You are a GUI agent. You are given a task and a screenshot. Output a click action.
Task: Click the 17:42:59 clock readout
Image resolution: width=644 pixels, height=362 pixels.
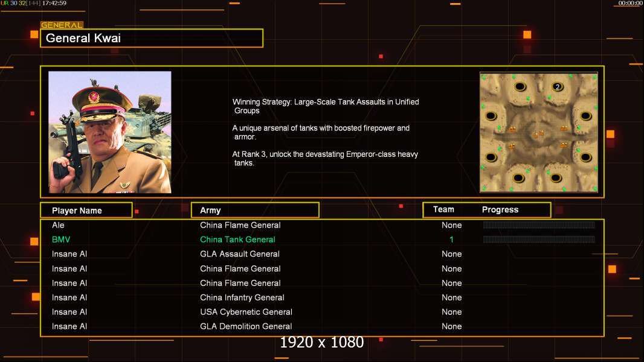[x=54, y=3]
